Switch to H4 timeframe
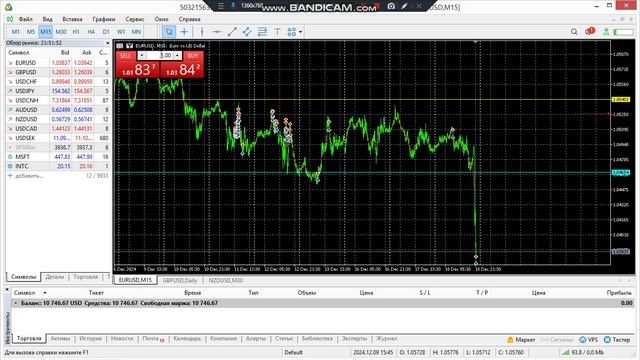This screenshot has height=360, width=640. point(91,31)
